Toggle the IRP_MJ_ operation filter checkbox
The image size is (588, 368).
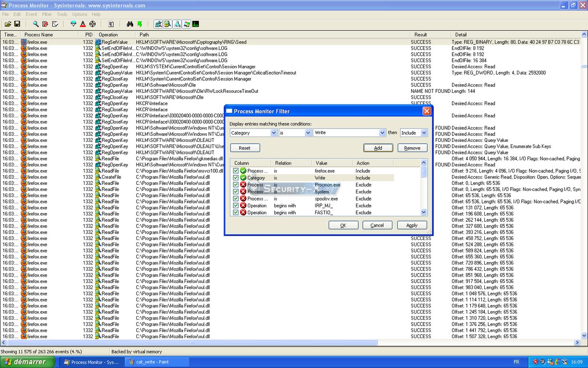pyautogui.click(x=236, y=206)
